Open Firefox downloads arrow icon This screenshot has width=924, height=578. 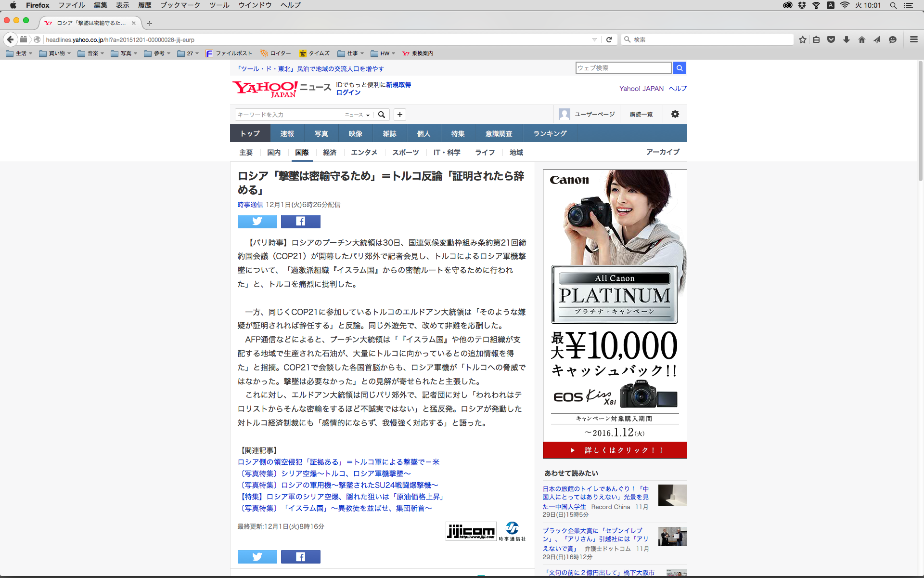846,39
